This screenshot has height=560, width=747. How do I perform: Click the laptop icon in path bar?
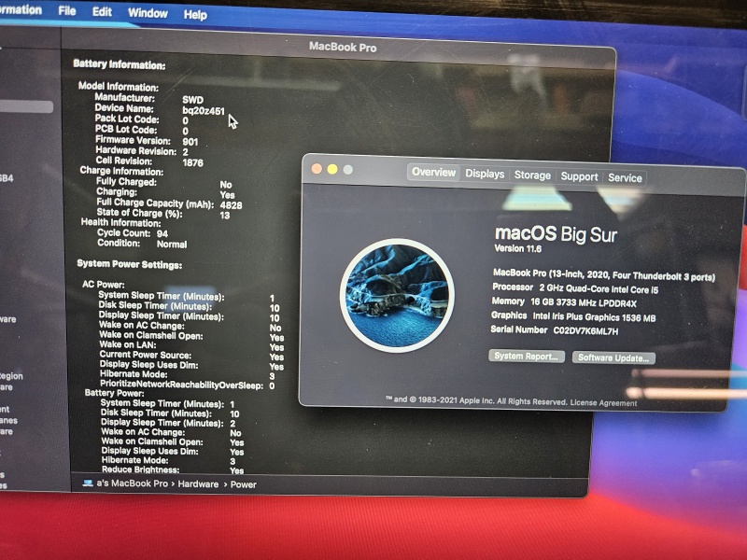(88, 483)
